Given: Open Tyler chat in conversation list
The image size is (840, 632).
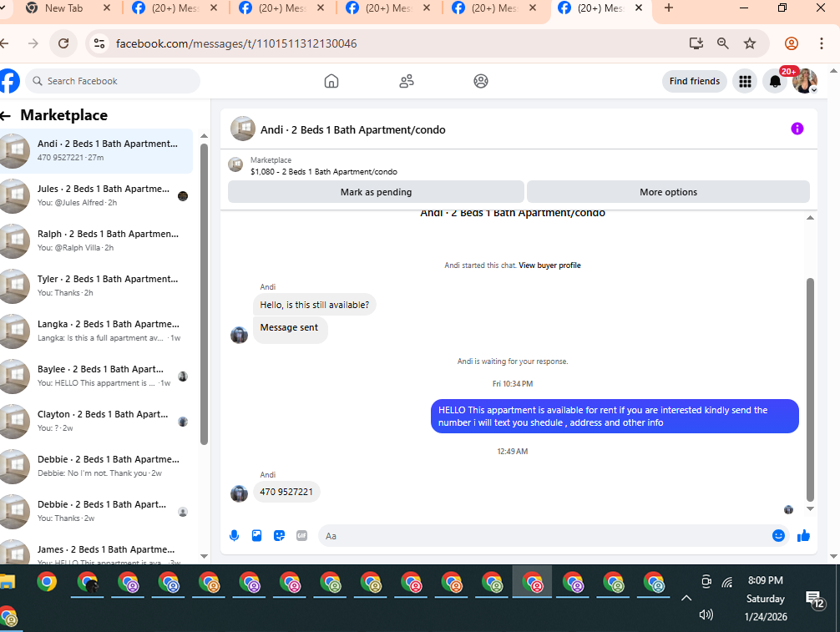Looking at the screenshot, I should [x=96, y=286].
